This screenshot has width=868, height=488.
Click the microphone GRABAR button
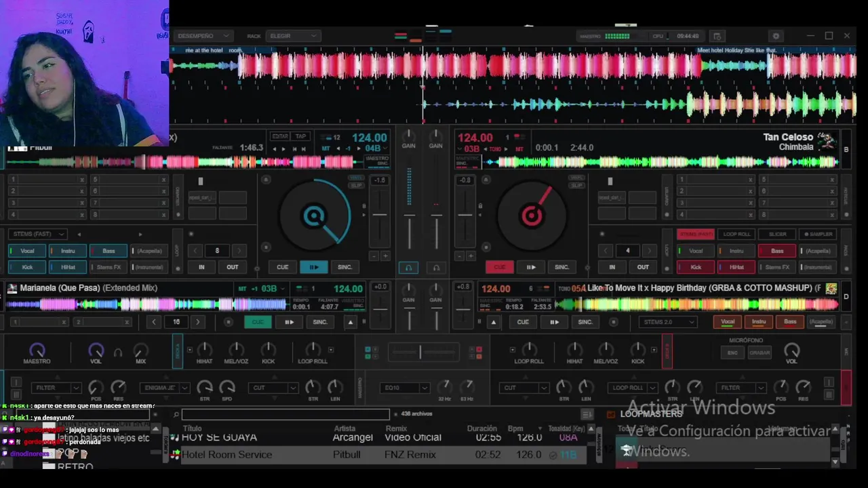click(759, 352)
